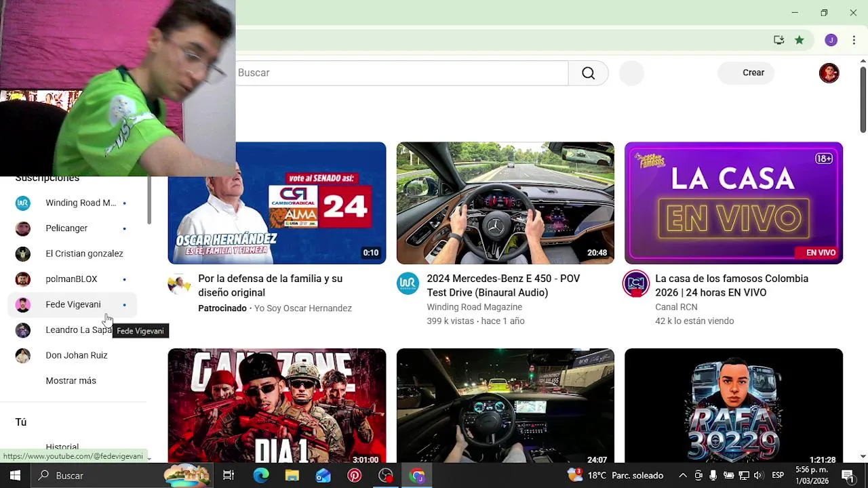Screen dimensions: 868x488
Task: Click the magnifier search button
Action: (x=588, y=73)
